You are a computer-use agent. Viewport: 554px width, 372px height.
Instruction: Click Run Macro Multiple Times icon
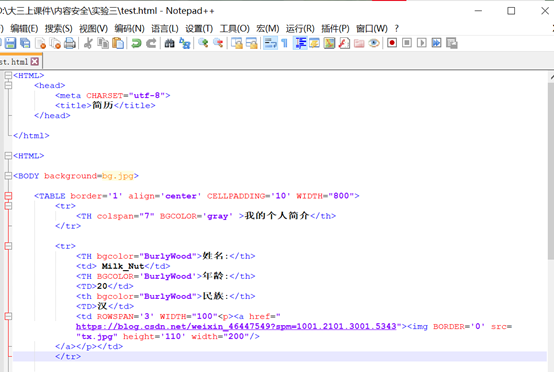point(437,43)
